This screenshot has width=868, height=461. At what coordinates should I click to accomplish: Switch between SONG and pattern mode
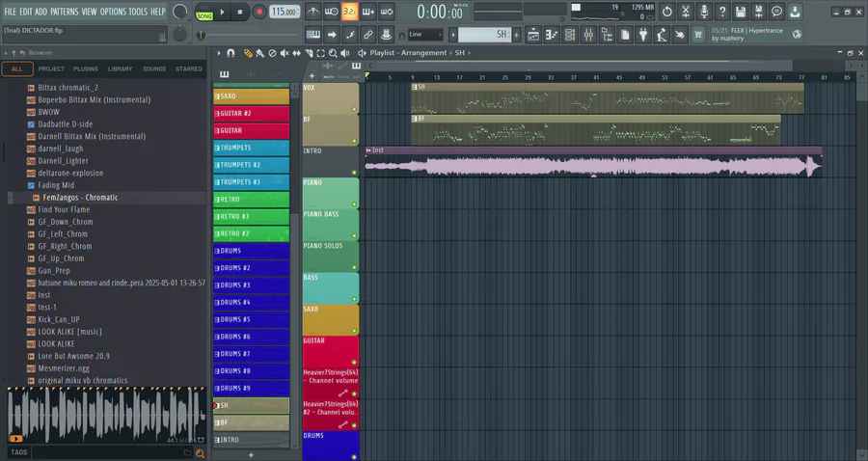coord(204,12)
